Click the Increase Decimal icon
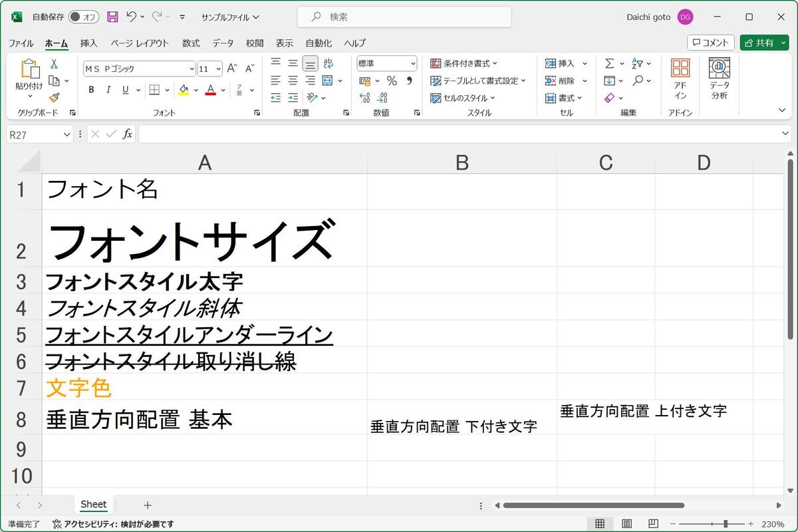The image size is (798, 532). click(364, 98)
